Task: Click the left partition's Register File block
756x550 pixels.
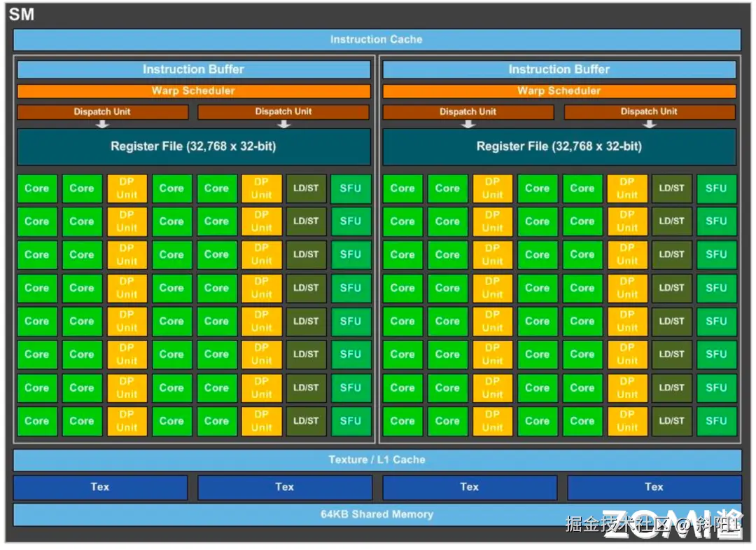Action: click(x=193, y=146)
